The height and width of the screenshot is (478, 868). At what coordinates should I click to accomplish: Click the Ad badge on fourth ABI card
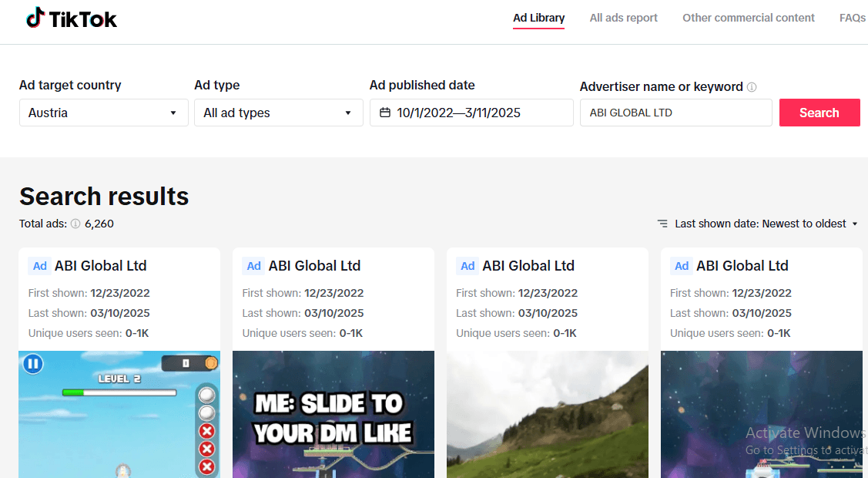682,266
